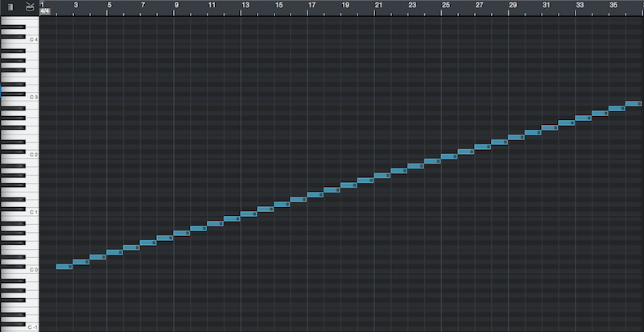Image resolution: width=644 pixels, height=332 pixels.
Task: Click bar 21 on the ruler
Action: pyautogui.click(x=378, y=5)
